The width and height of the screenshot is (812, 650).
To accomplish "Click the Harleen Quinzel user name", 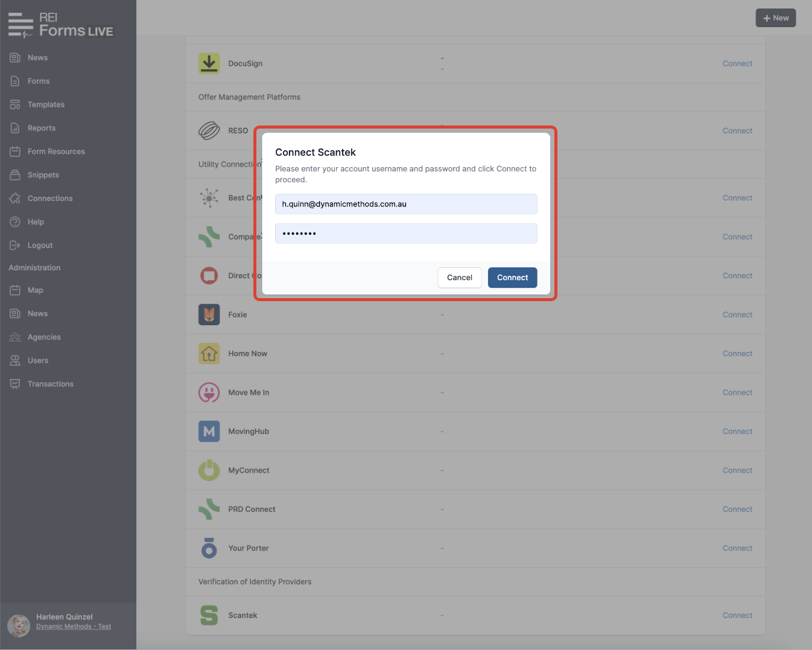I will tap(65, 617).
